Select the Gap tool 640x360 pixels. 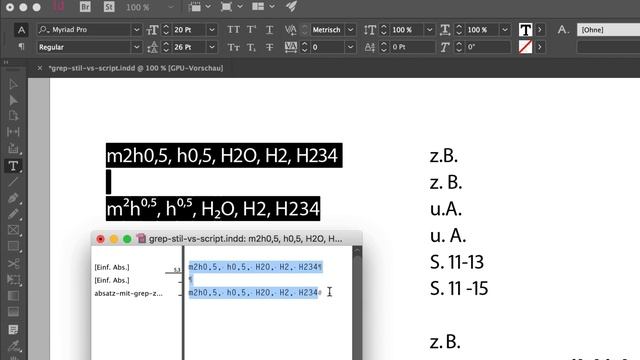pos(13,132)
